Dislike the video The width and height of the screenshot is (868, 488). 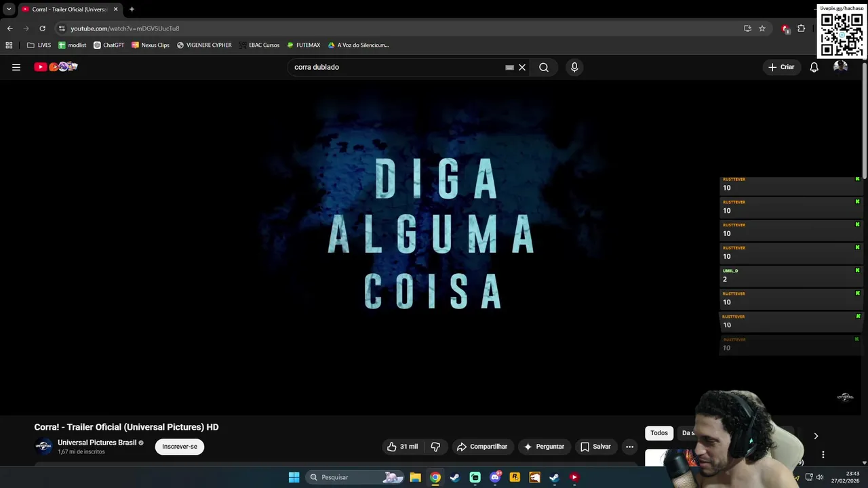click(435, 447)
